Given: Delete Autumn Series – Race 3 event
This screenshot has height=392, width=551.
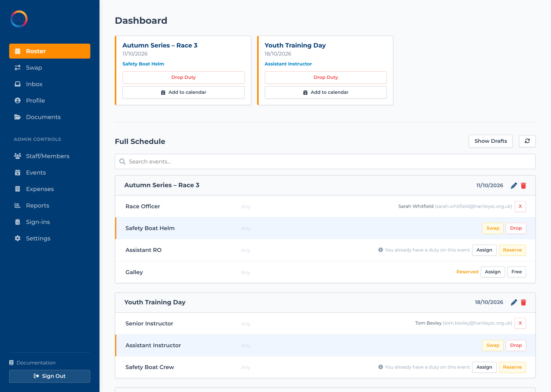Looking at the screenshot, I should [523, 186].
